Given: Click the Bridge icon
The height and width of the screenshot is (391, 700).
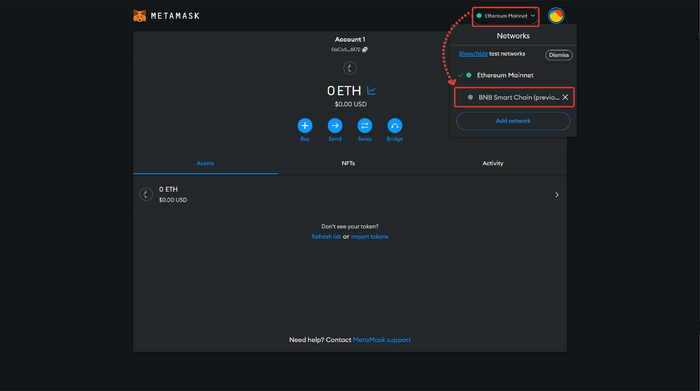Looking at the screenshot, I should point(395,126).
